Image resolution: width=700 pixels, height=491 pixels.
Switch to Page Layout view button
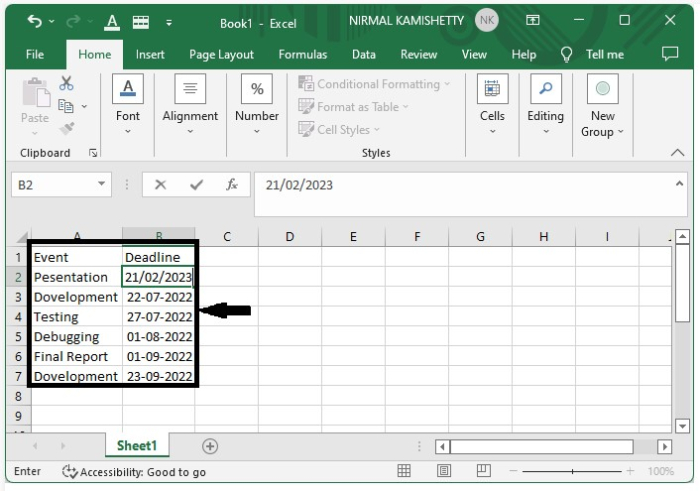click(x=444, y=471)
